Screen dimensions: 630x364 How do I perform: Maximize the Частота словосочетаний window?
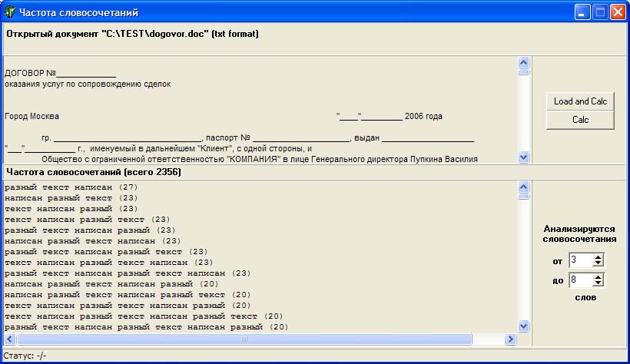coord(600,12)
